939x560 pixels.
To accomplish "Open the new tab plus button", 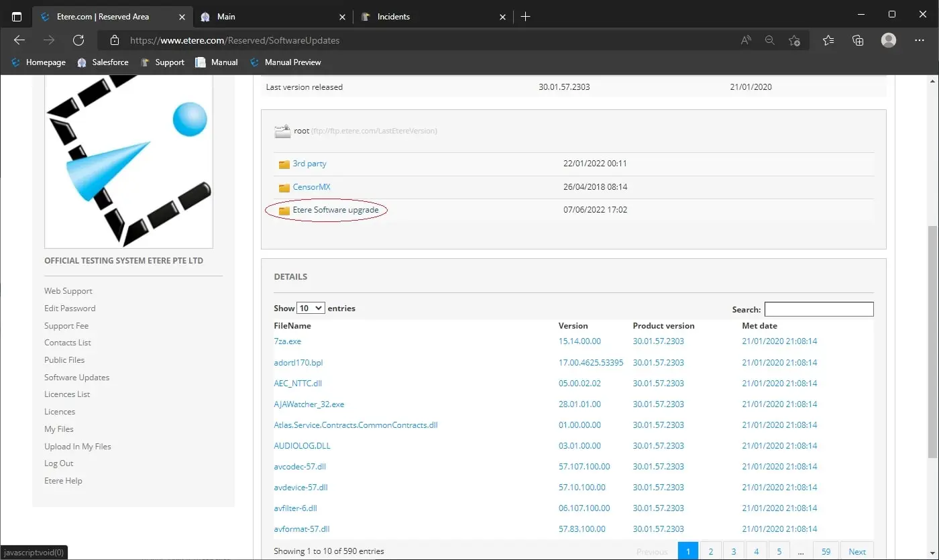I will click(x=525, y=17).
